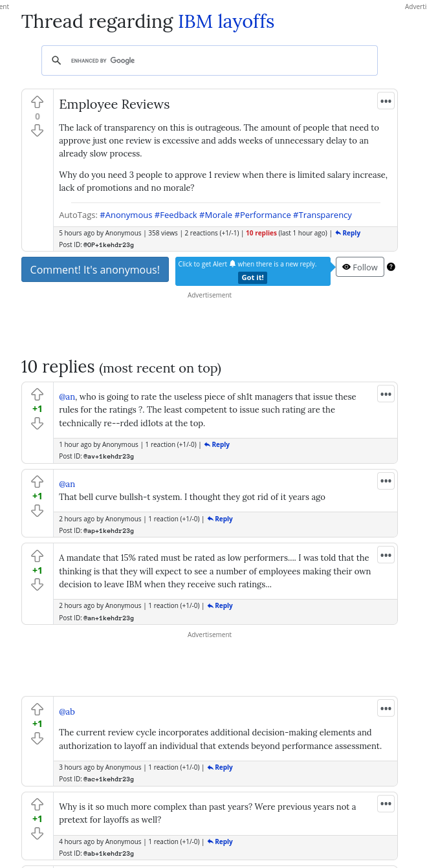Select the #Transparency auto tag
The image size is (427, 868).
click(x=322, y=215)
